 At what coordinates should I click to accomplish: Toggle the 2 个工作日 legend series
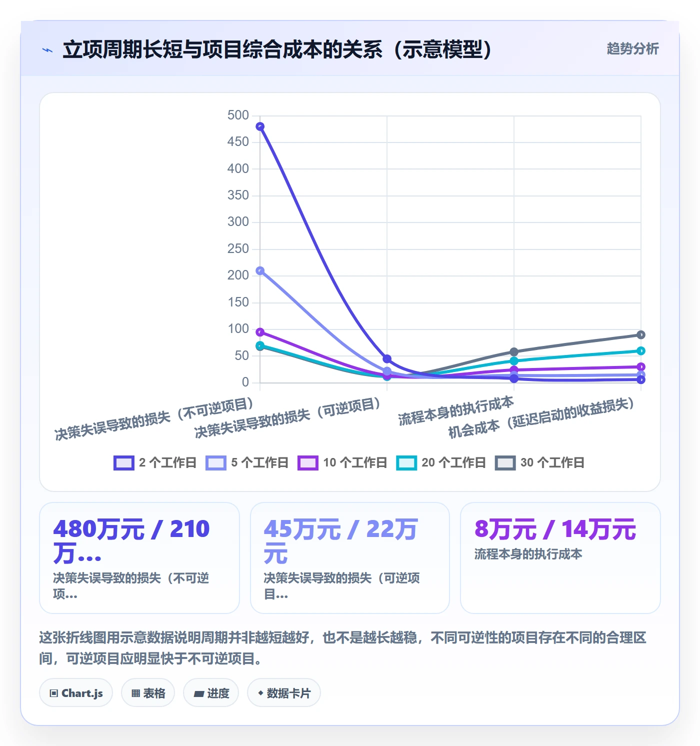click(155, 463)
